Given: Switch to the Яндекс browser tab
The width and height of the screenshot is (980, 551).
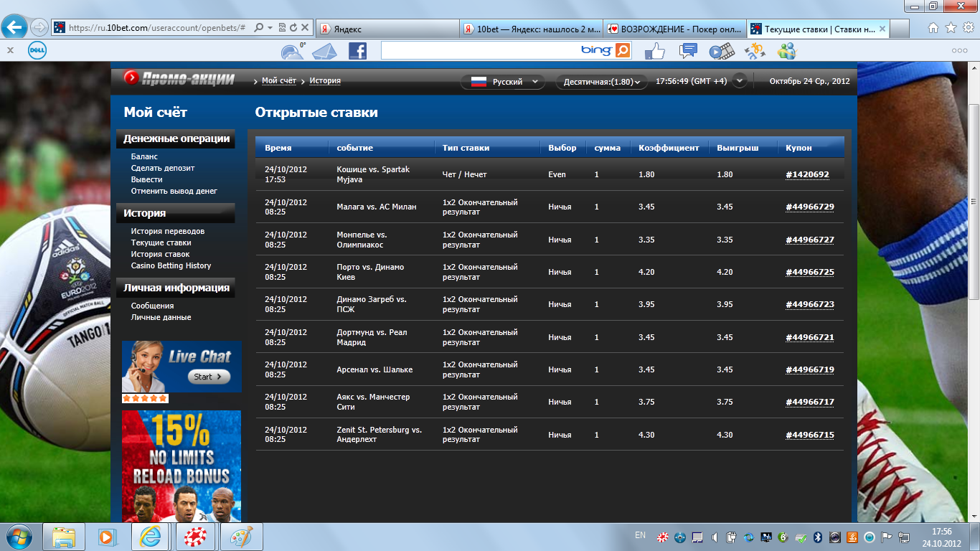Looking at the screenshot, I should pyautogui.click(x=386, y=29).
